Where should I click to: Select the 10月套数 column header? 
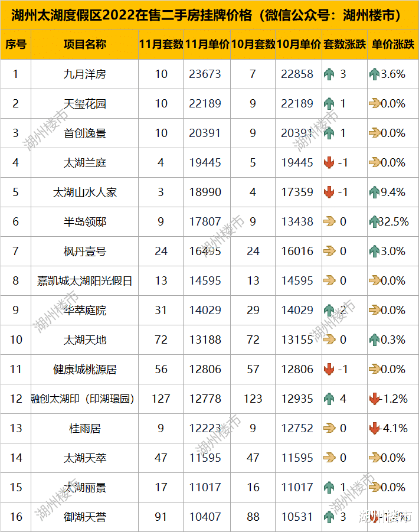coord(253,44)
